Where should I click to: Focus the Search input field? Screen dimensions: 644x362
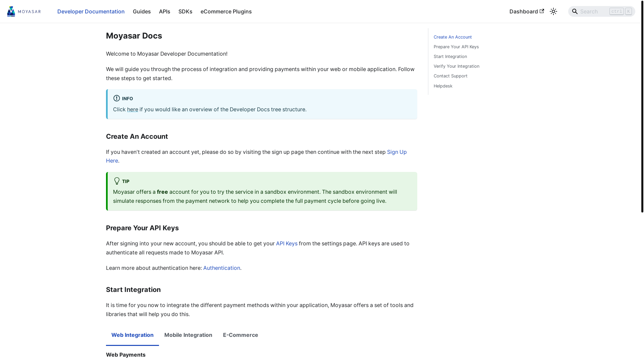(602, 11)
